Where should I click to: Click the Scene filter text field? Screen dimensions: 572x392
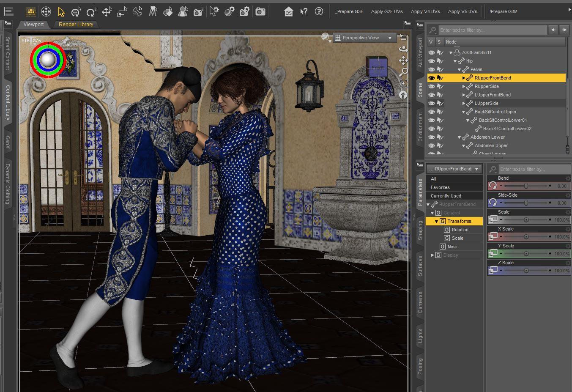(493, 30)
